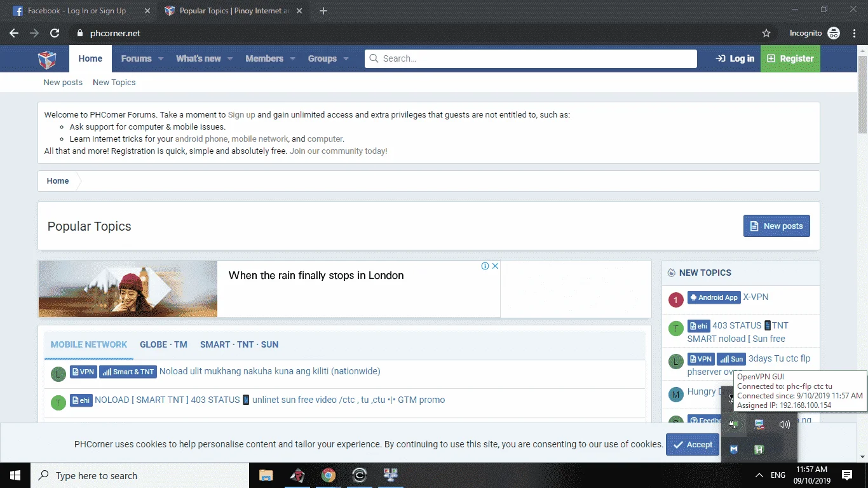The image size is (868, 488).
Task: Click the browser address bar
Action: pyautogui.click(x=413, y=33)
